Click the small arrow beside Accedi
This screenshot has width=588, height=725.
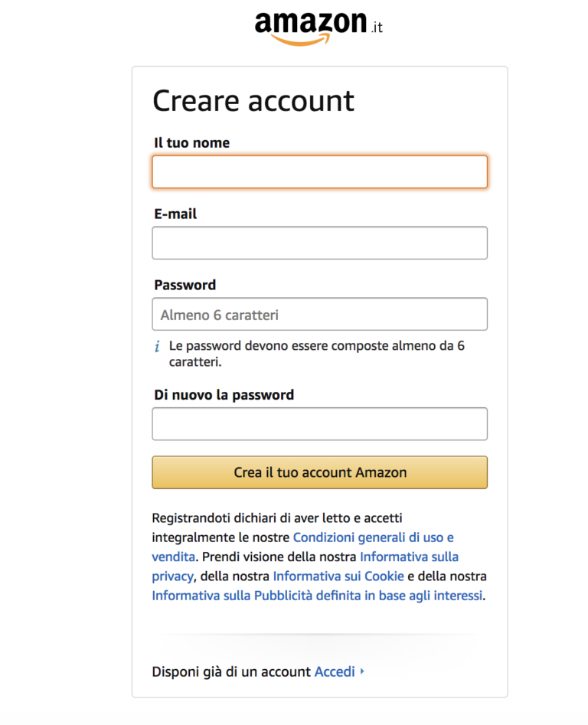(362, 671)
